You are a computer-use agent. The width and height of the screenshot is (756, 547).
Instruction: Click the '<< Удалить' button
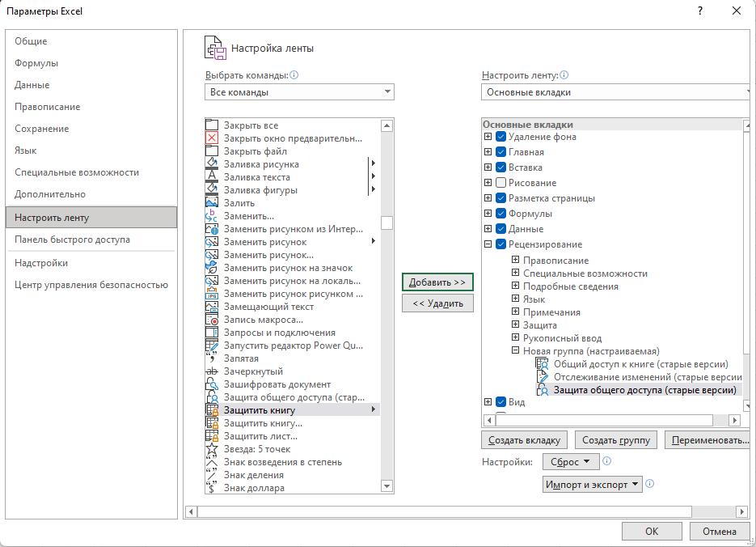point(437,303)
